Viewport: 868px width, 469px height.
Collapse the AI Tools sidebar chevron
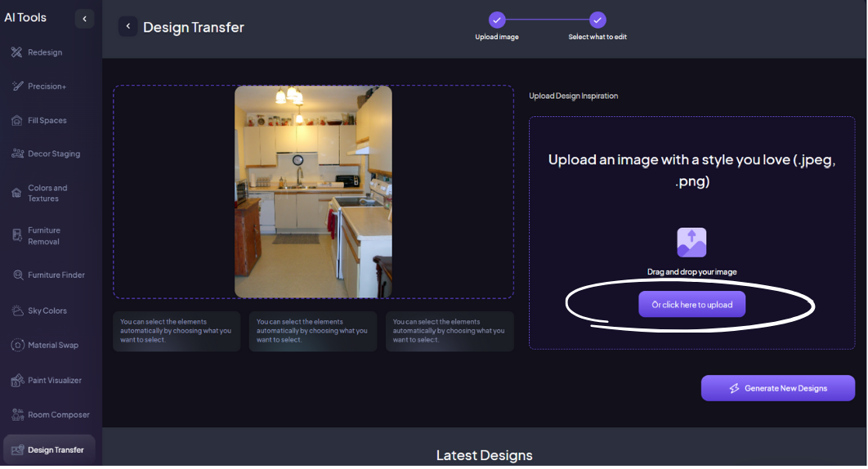[84, 19]
